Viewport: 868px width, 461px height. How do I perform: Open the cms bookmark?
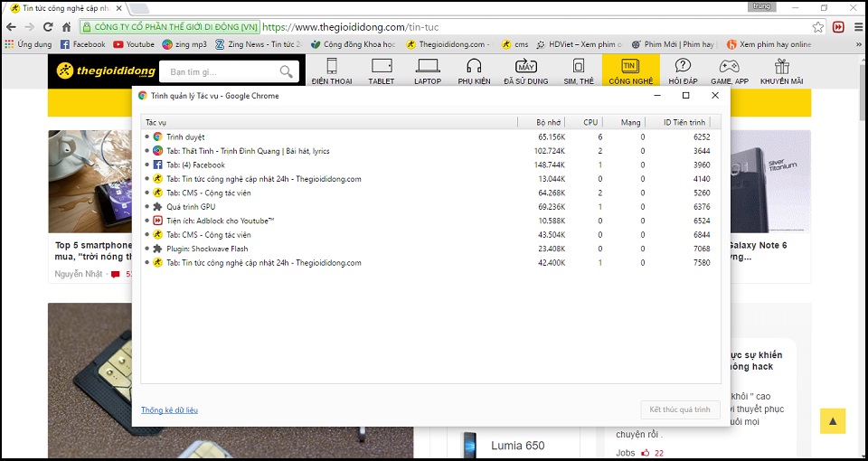point(514,44)
